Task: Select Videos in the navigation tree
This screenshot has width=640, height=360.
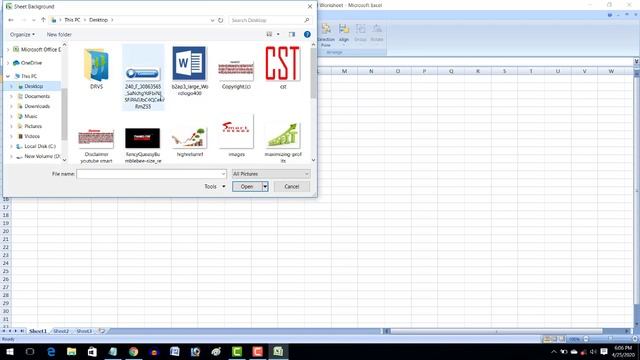Action: pyautogui.click(x=32, y=136)
